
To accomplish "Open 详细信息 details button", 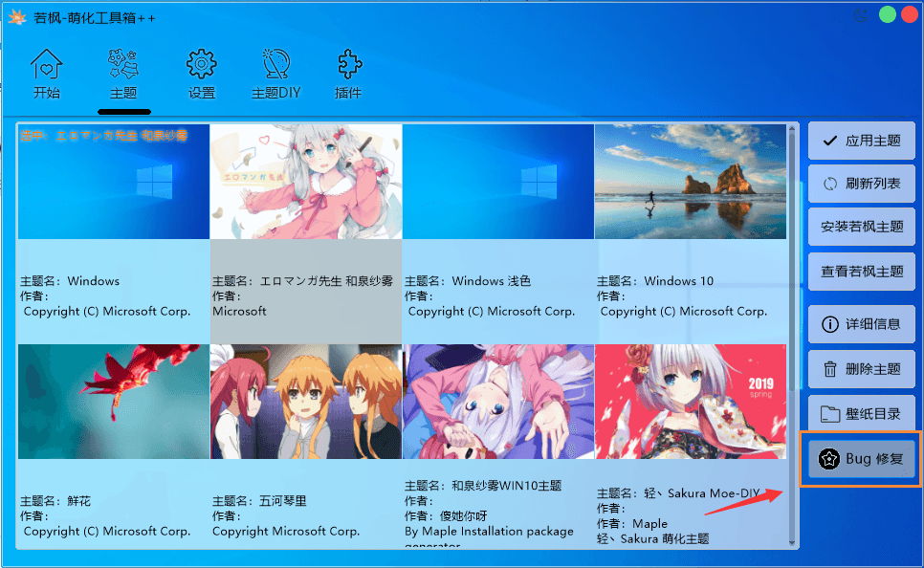I will click(x=862, y=324).
